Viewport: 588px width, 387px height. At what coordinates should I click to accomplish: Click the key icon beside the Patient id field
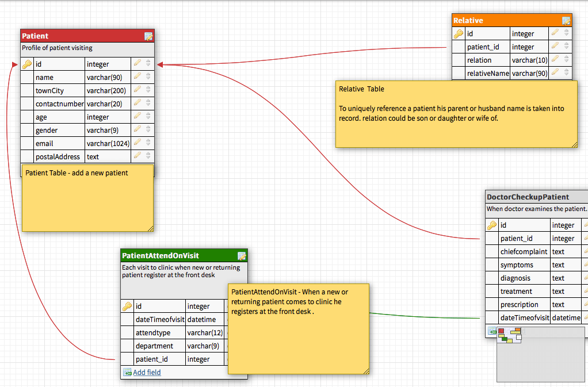[26, 64]
